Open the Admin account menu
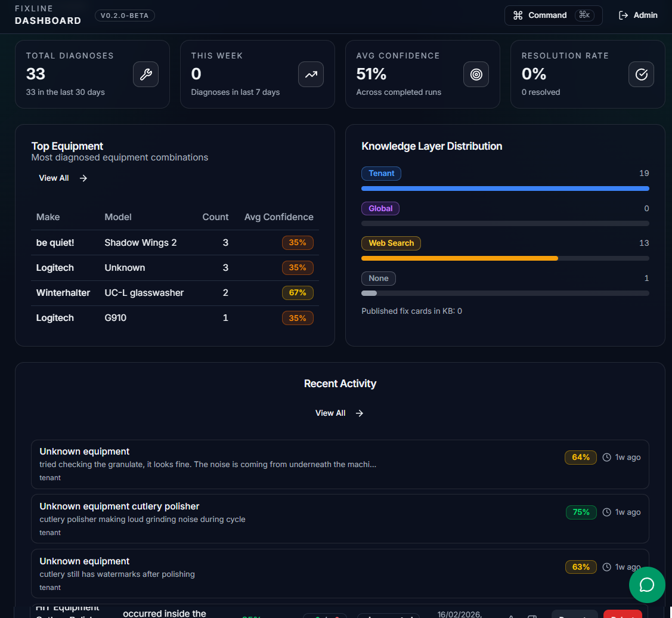672x618 pixels. tap(645, 15)
